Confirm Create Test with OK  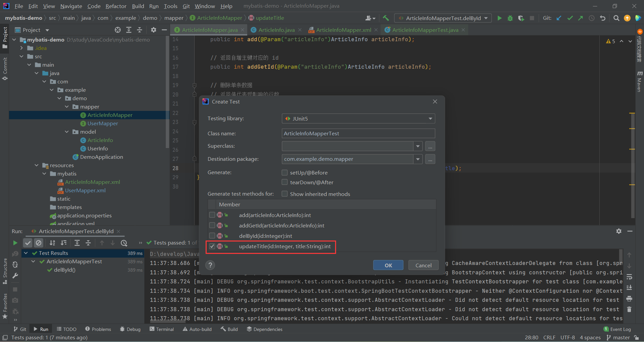coord(388,265)
